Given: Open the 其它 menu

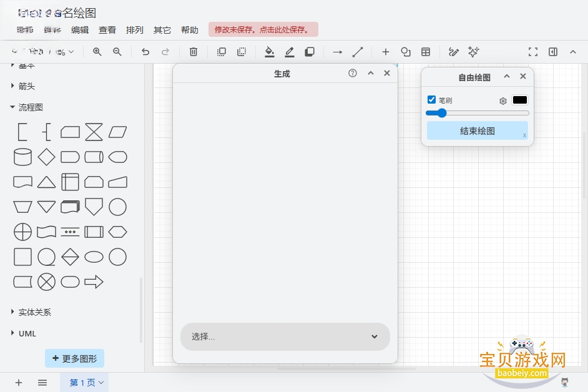Looking at the screenshot, I should pyautogui.click(x=162, y=30).
